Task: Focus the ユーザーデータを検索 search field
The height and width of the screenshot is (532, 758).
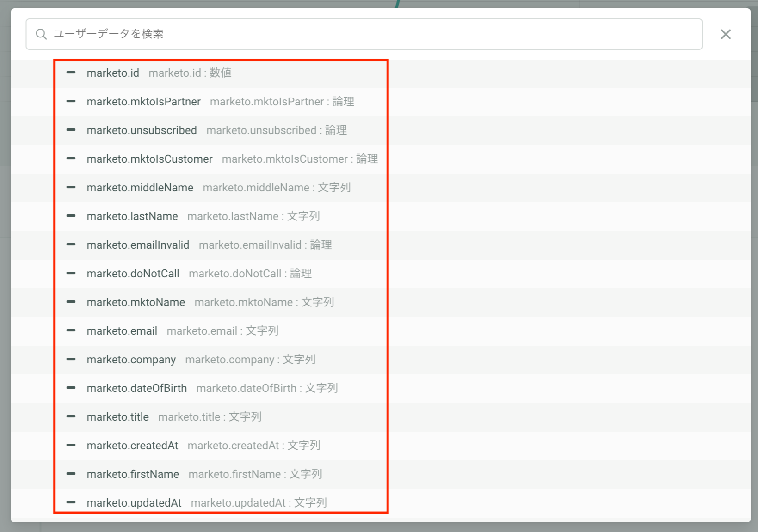Action: [x=364, y=34]
